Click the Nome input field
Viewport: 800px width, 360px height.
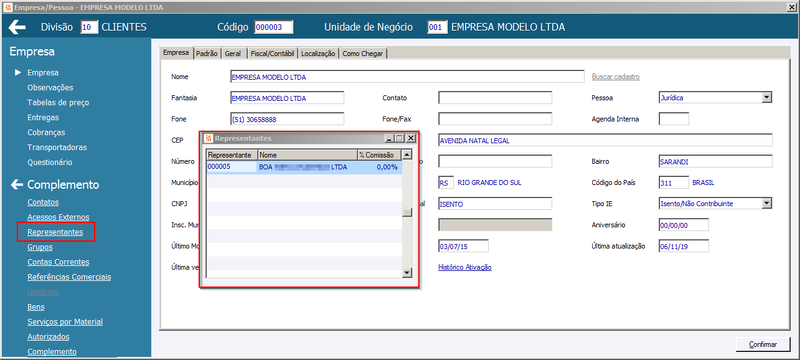(x=407, y=76)
